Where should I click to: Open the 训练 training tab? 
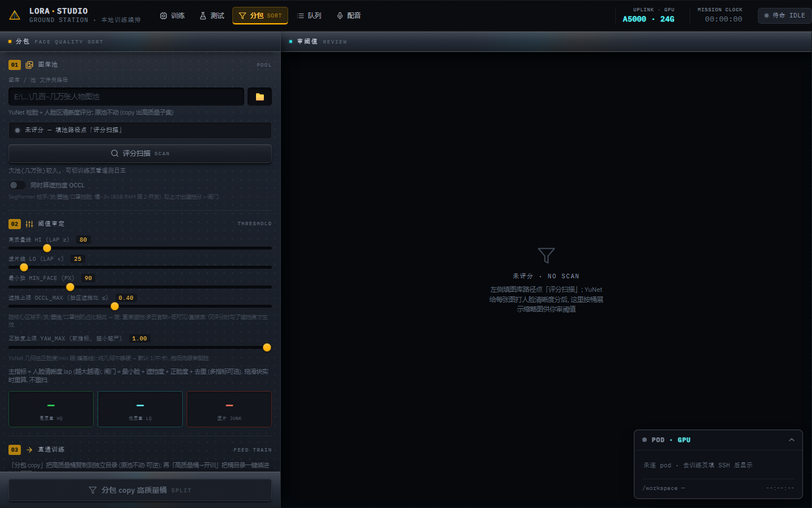pyautogui.click(x=172, y=16)
